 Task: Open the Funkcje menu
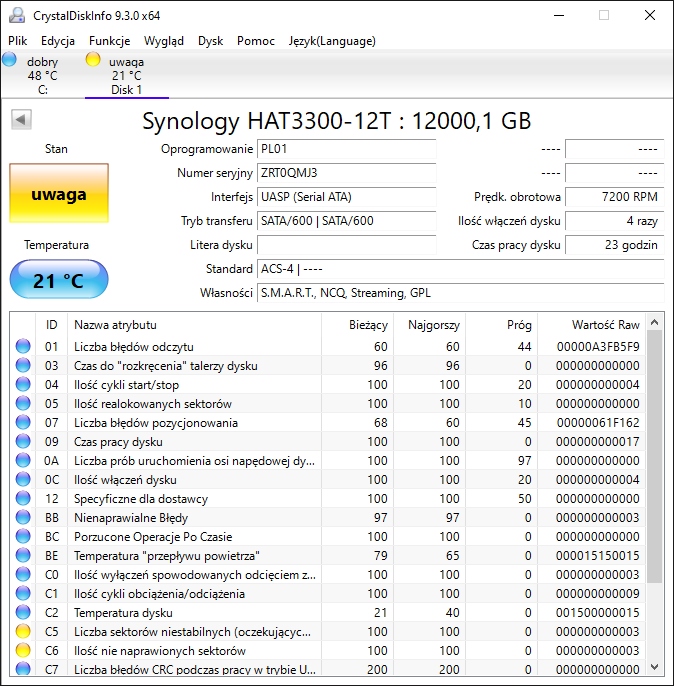(x=109, y=41)
